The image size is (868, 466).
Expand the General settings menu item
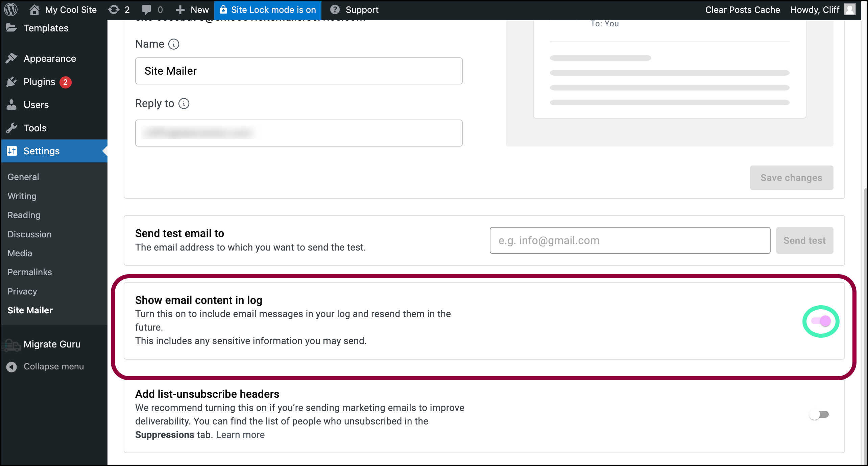tap(23, 176)
